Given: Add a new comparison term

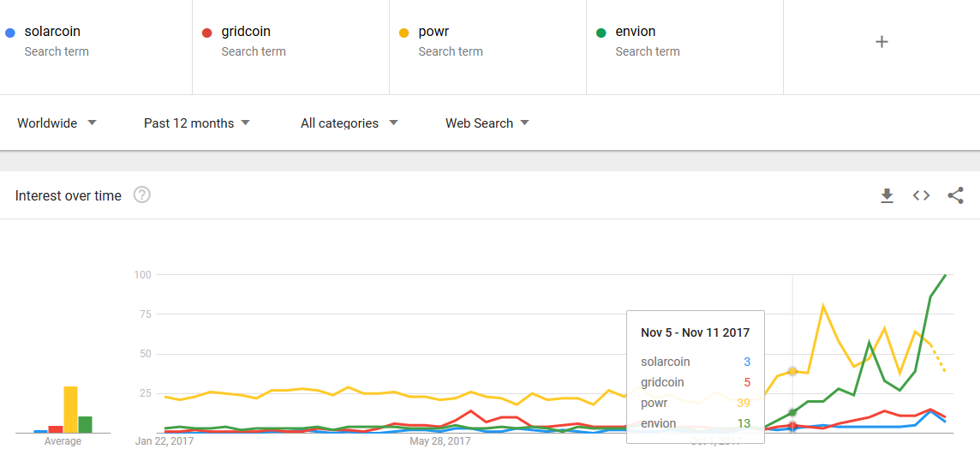Looking at the screenshot, I should tap(881, 42).
